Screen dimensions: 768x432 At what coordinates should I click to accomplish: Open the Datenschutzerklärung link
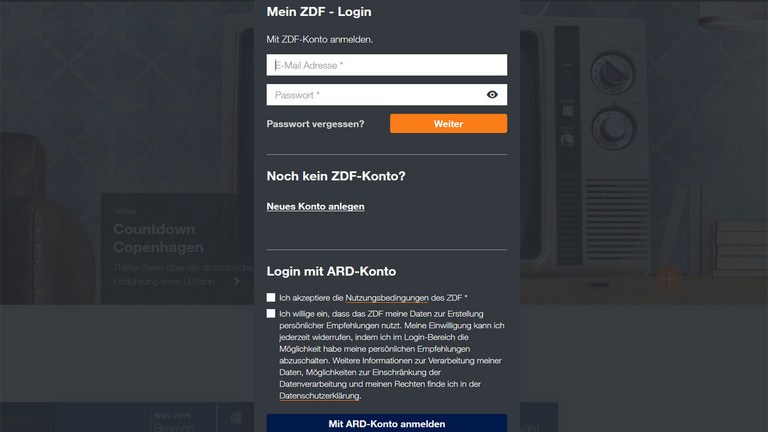[318, 396]
